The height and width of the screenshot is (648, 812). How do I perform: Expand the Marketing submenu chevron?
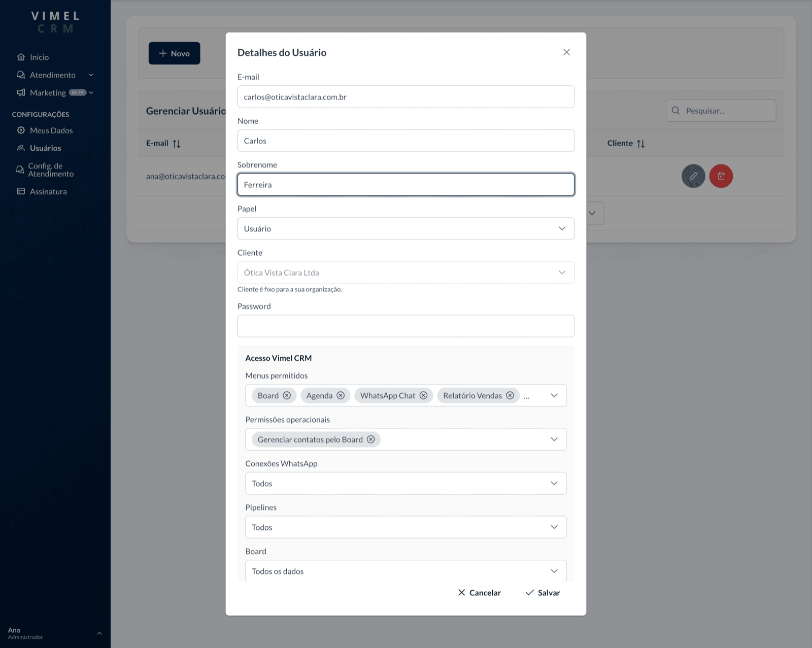pyautogui.click(x=91, y=93)
